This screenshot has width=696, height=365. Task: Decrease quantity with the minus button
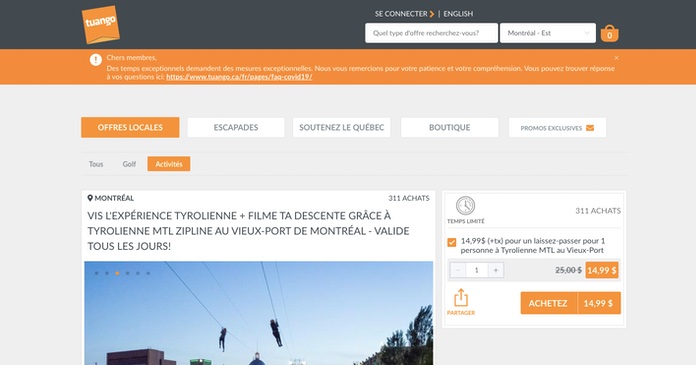[458, 270]
